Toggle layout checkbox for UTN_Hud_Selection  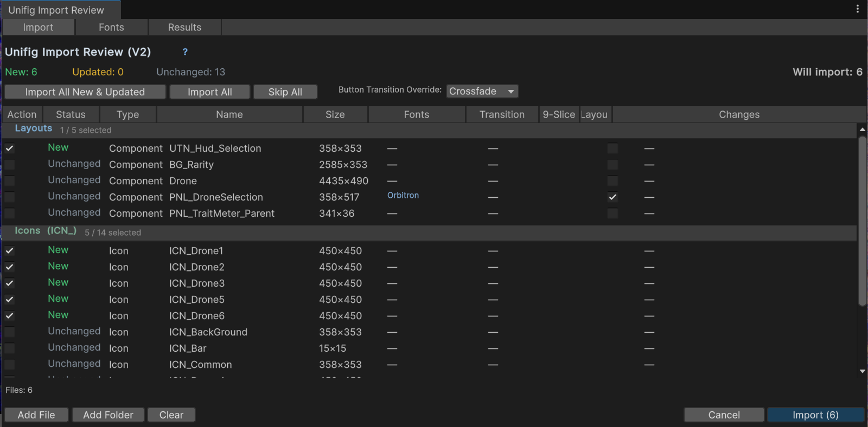click(612, 148)
